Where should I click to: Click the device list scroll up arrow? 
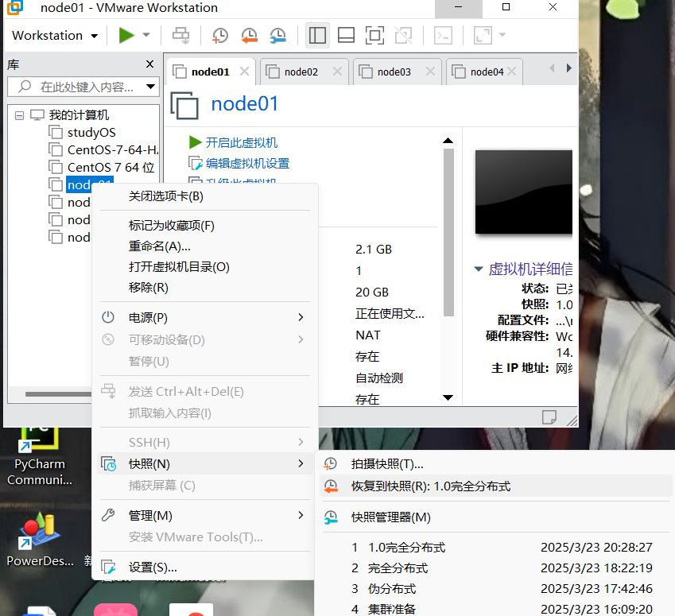coord(448,141)
